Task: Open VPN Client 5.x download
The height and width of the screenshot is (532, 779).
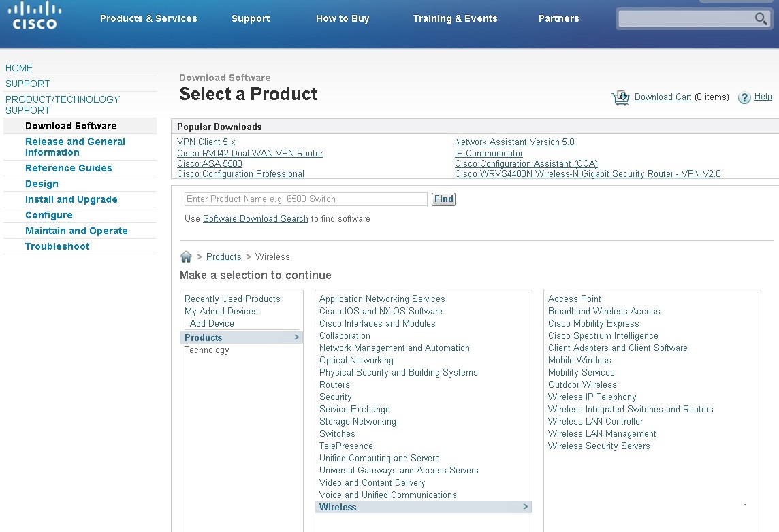Action: [x=206, y=142]
